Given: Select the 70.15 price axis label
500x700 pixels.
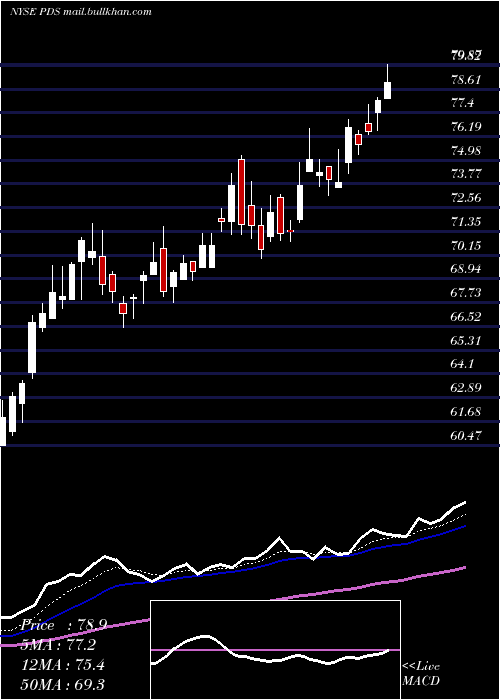Looking at the screenshot, I should click(466, 246).
